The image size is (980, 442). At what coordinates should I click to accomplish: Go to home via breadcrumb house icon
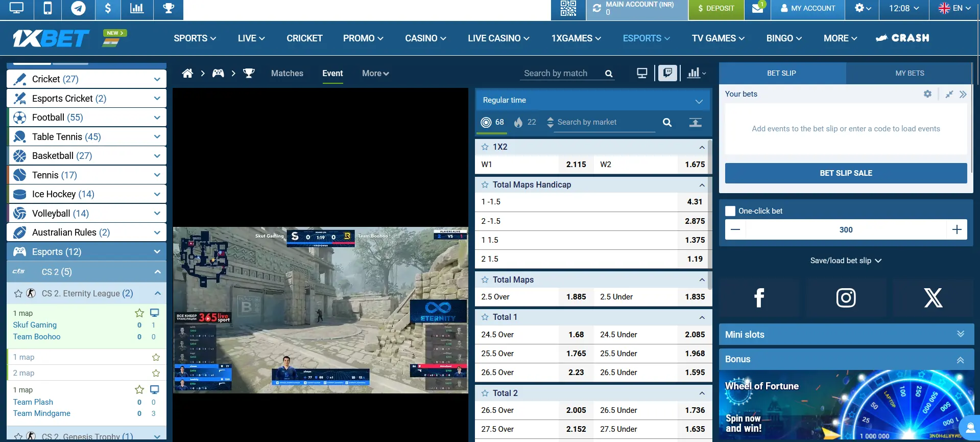click(x=187, y=73)
